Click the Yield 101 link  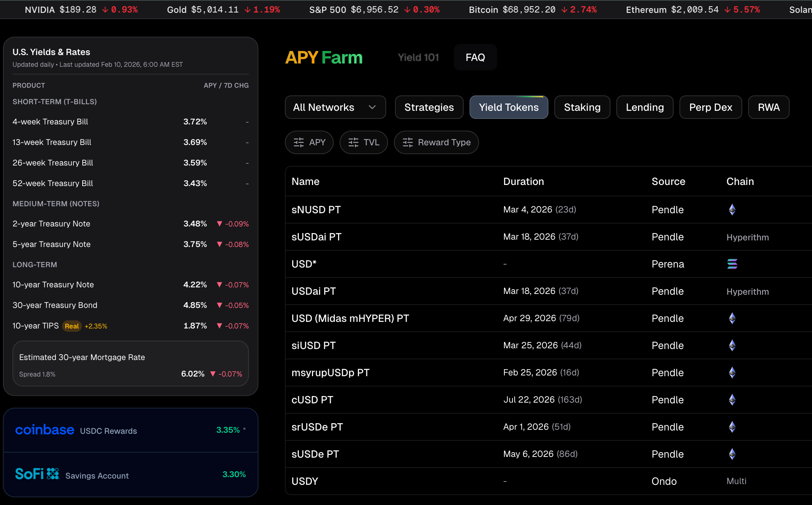[x=418, y=57]
